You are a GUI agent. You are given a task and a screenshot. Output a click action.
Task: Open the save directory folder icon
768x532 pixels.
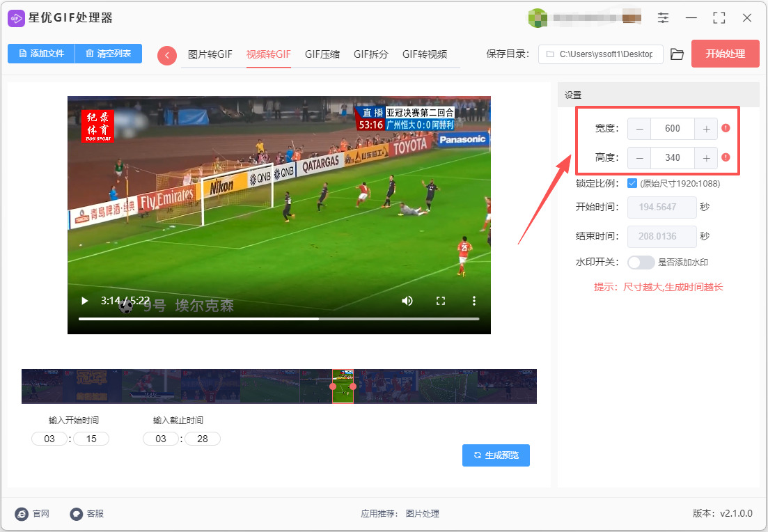coord(677,54)
